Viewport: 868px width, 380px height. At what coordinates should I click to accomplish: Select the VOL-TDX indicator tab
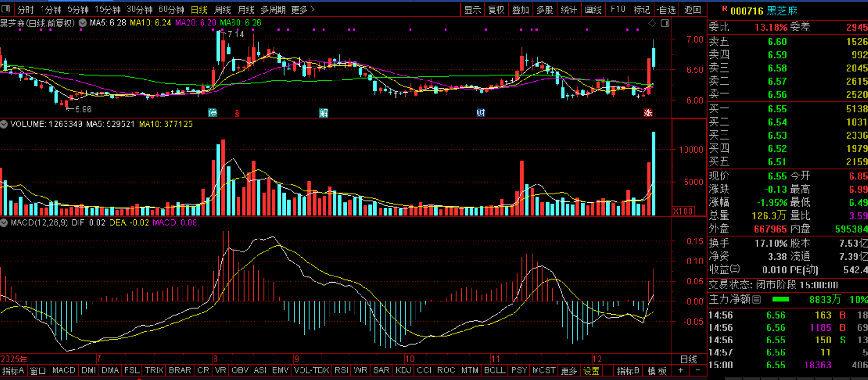coord(312,370)
